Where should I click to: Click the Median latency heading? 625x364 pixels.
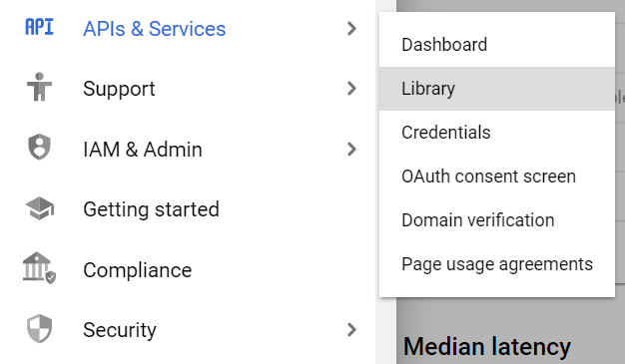click(486, 346)
